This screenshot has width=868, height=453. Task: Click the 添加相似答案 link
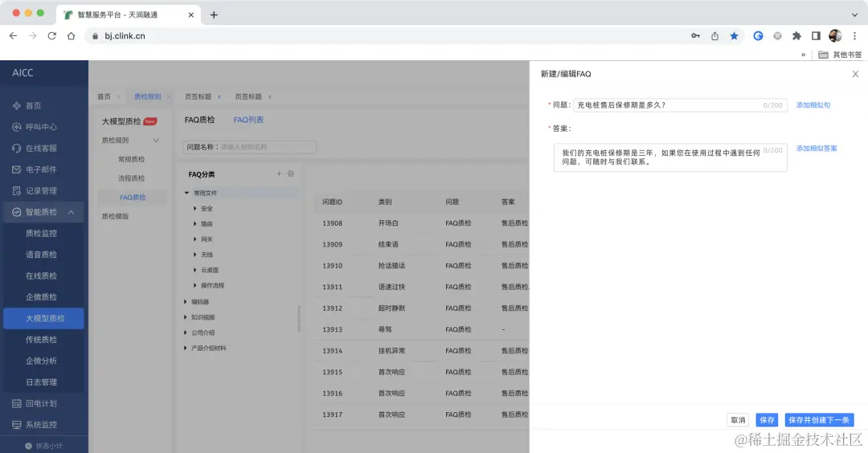pyautogui.click(x=817, y=149)
